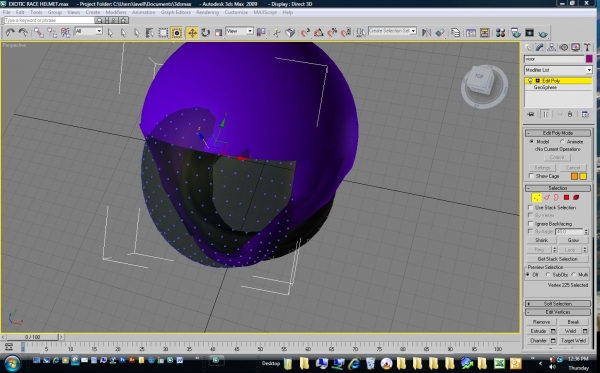Toggle the Percent Snap icon

pyautogui.click(x=332, y=33)
